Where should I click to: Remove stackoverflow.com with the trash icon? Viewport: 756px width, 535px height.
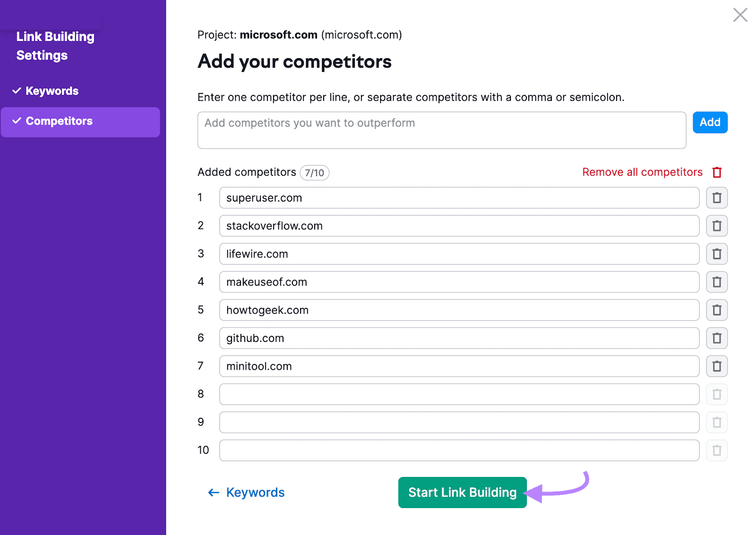[717, 226]
